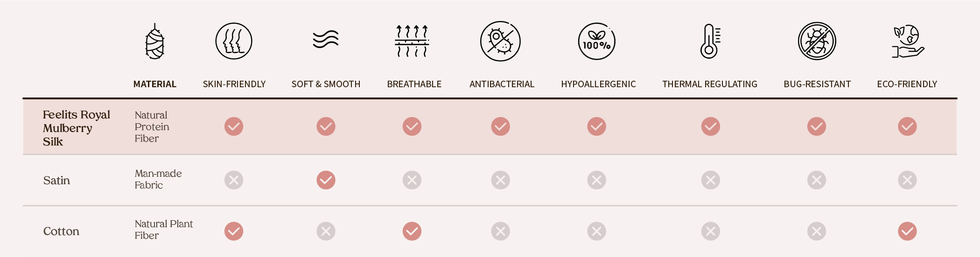
Task: Click the THERMAL REGULATING column label
Action: (709, 84)
